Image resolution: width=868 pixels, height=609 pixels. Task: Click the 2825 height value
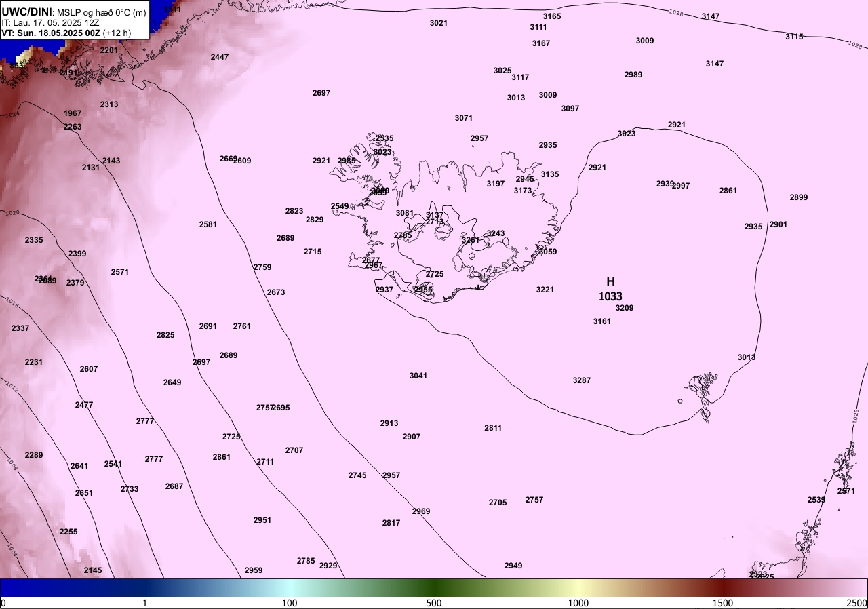point(165,335)
